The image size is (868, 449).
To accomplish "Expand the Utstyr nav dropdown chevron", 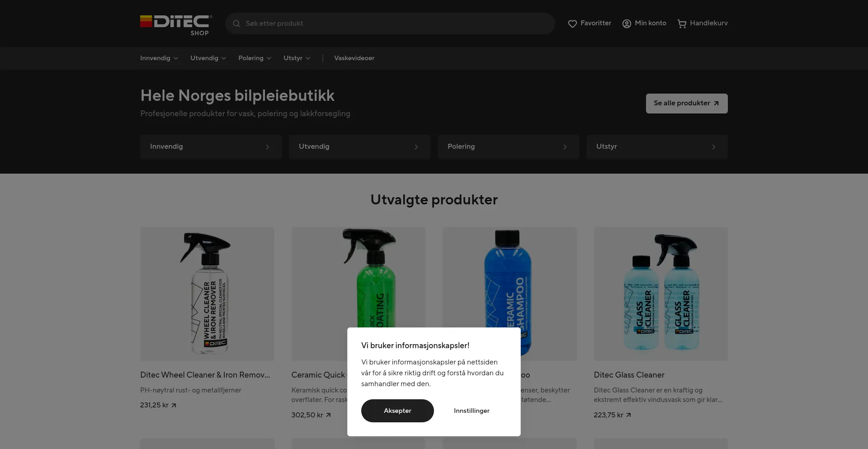I will 308,58.
